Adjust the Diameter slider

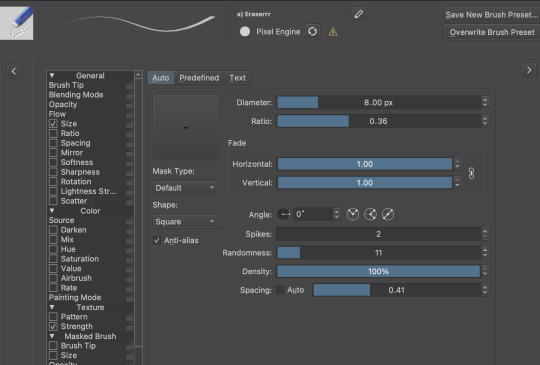point(379,102)
